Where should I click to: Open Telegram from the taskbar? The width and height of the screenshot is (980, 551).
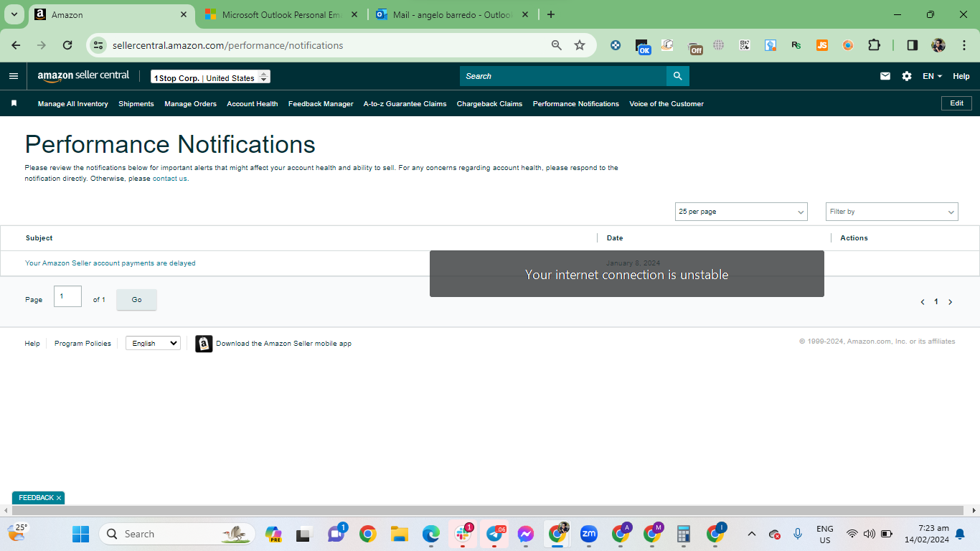click(x=494, y=534)
